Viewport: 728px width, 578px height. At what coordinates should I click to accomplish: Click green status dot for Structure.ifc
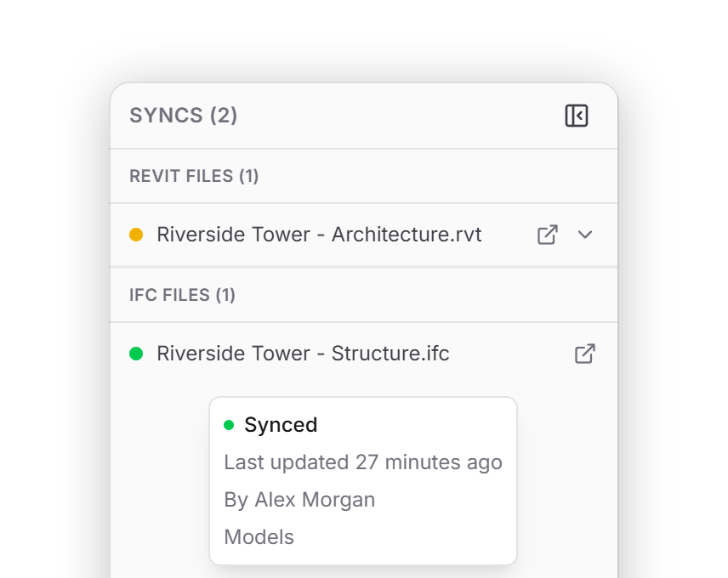[x=136, y=354]
